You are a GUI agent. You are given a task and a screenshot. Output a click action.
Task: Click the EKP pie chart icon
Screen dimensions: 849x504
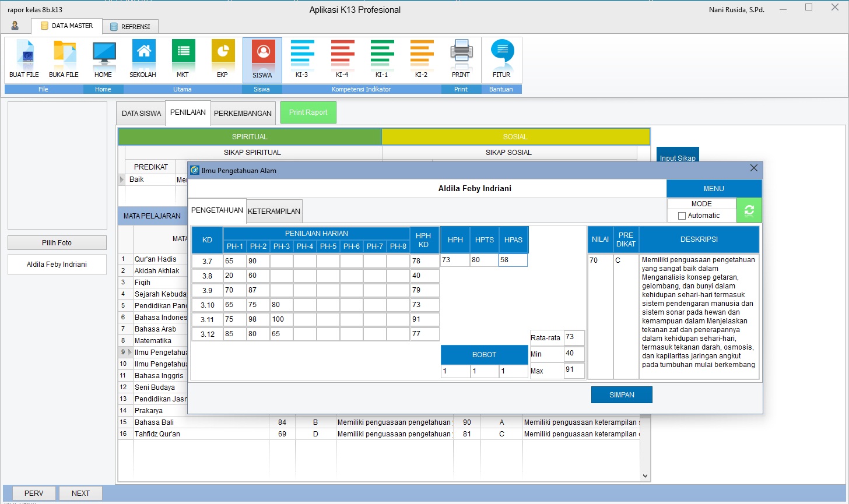pos(222,59)
